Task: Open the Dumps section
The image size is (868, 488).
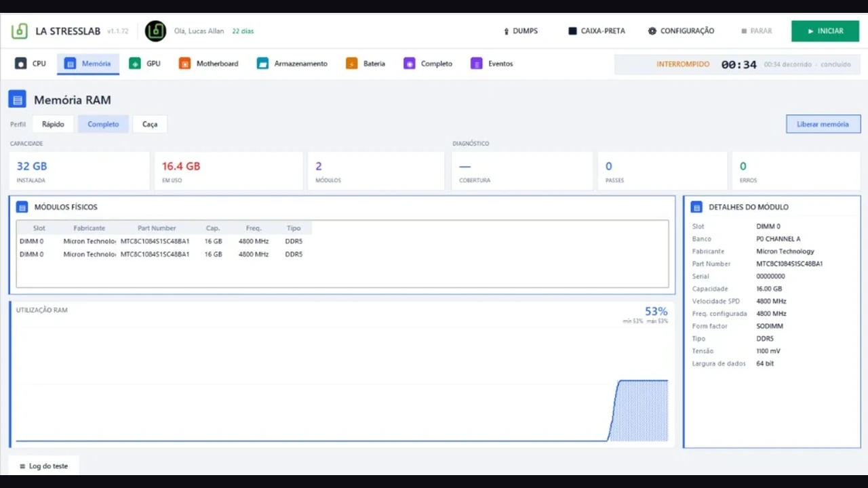Action: tap(520, 31)
